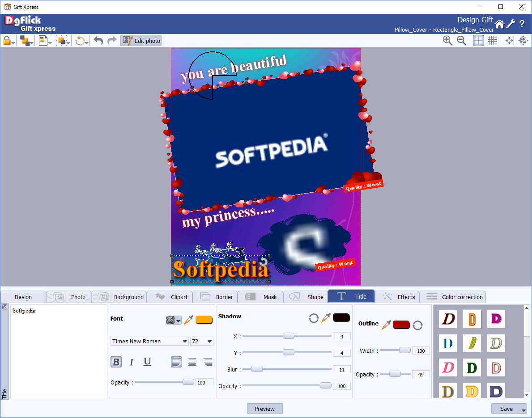532x418 pixels.
Task: Switch to the Mask tab
Action: (260, 297)
